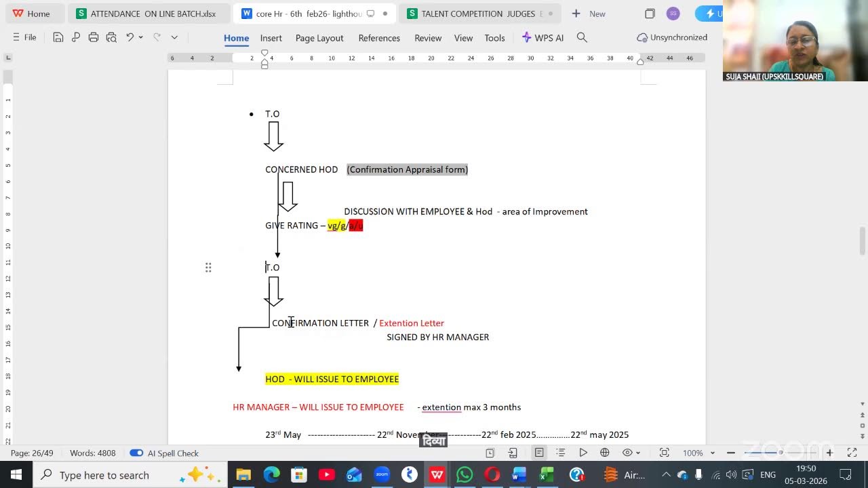Select Print Layout view in status bar
Viewport: 868px width, 488px height.
point(539,453)
